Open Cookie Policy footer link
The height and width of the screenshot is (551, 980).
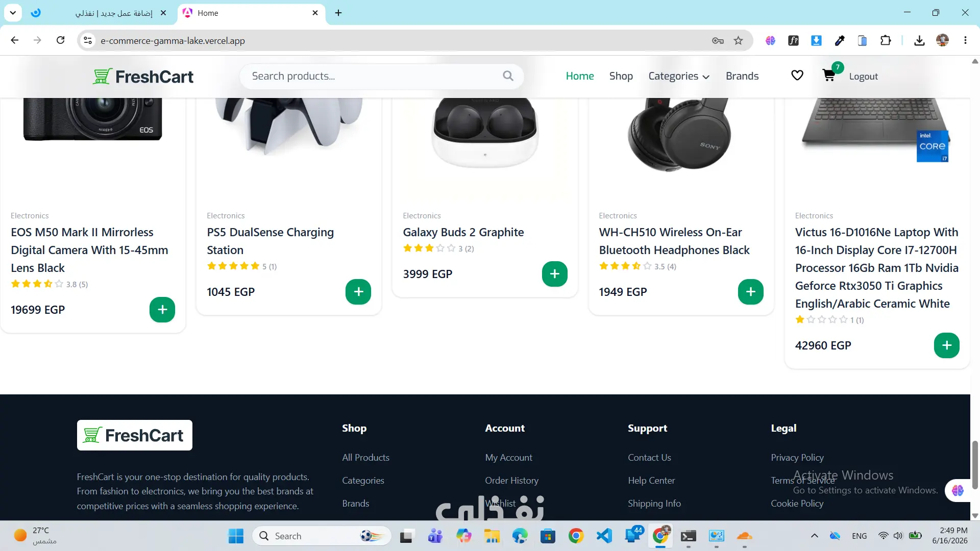pos(797,504)
